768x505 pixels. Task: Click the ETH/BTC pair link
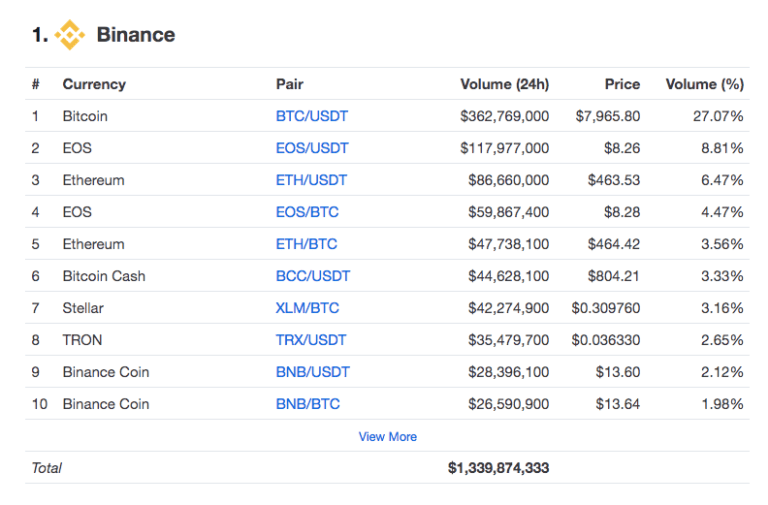307,244
